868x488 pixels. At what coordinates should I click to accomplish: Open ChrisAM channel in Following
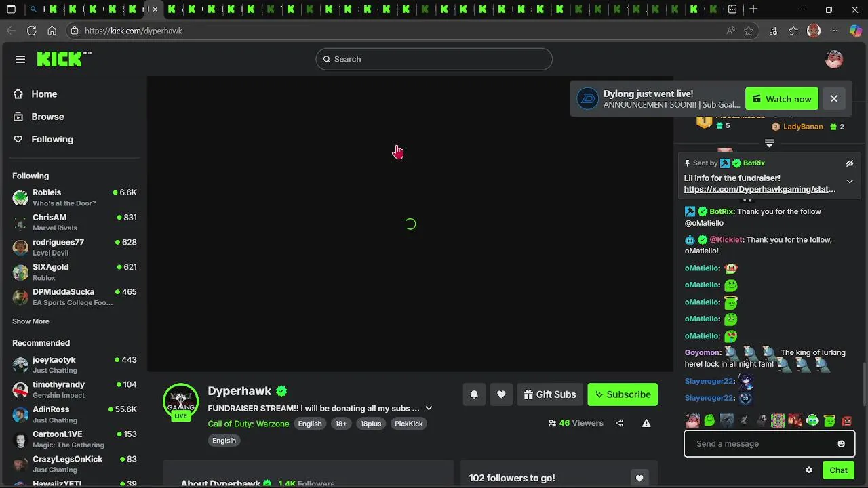pos(75,222)
